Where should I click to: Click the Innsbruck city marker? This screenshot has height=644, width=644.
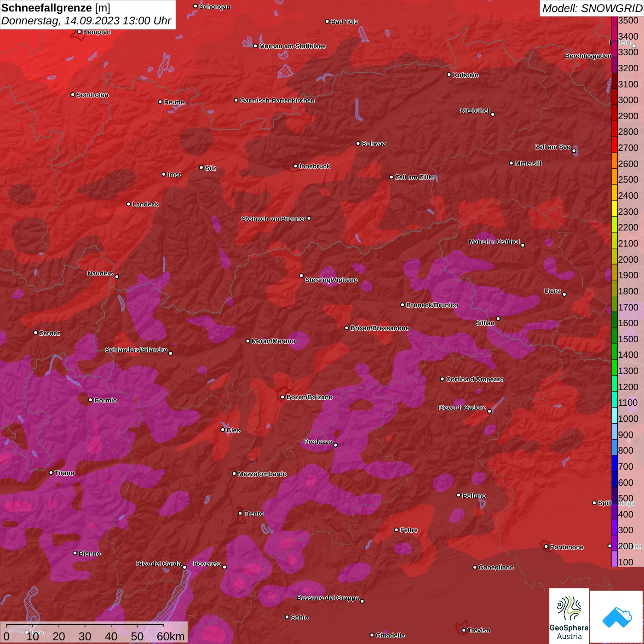[296, 166]
